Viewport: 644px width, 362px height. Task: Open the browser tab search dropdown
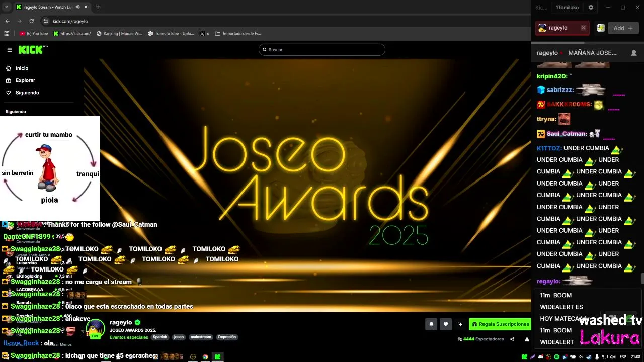(7, 7)
